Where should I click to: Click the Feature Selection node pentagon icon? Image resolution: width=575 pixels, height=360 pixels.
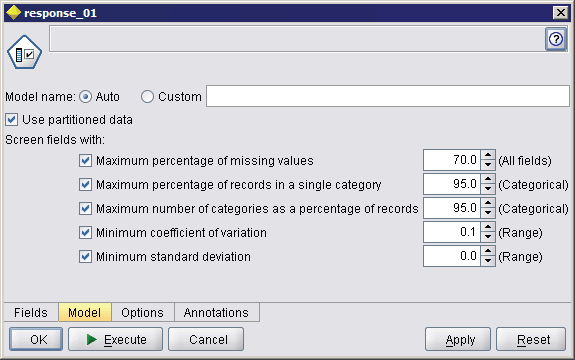pyautogui.click(x=24, y=52)
